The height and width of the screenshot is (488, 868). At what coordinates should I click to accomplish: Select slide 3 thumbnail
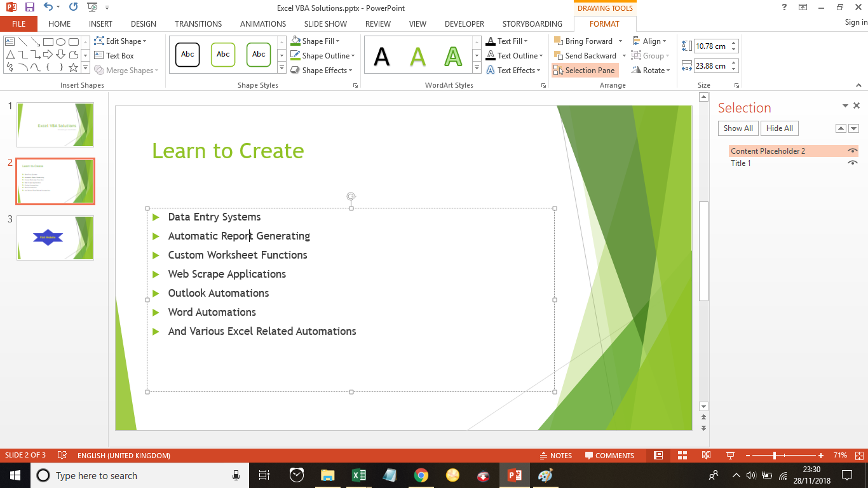coord(55,238)
